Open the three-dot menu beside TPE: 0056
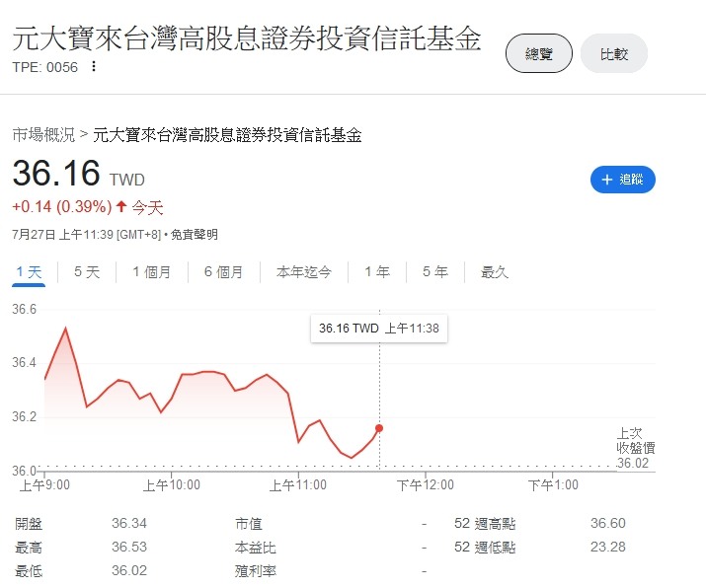706x588 pixels. 93,66
